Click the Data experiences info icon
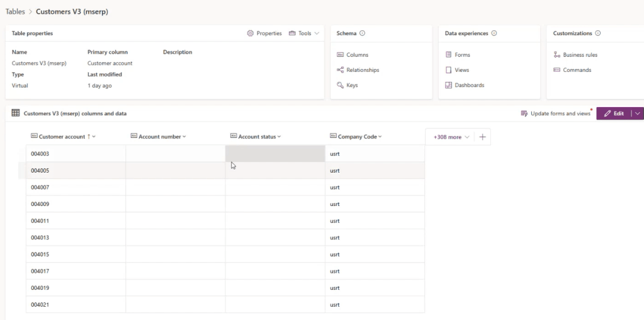Viewport: 644px width, 320px height. (494, 33)
